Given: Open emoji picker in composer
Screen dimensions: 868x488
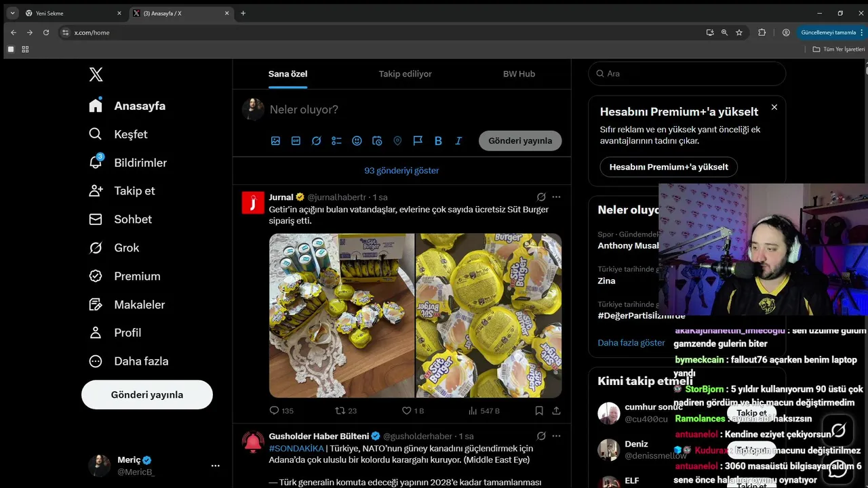Looking at the screenshot, I should click(357, 141).
